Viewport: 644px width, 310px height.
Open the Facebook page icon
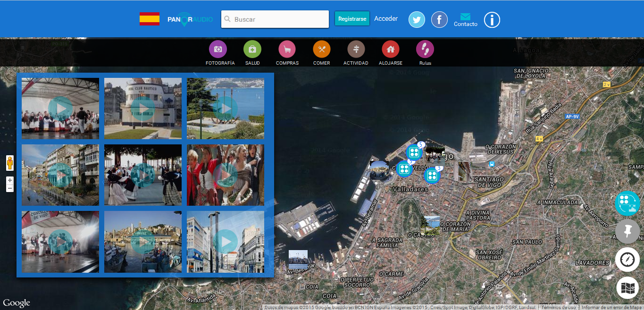(439, 19)
